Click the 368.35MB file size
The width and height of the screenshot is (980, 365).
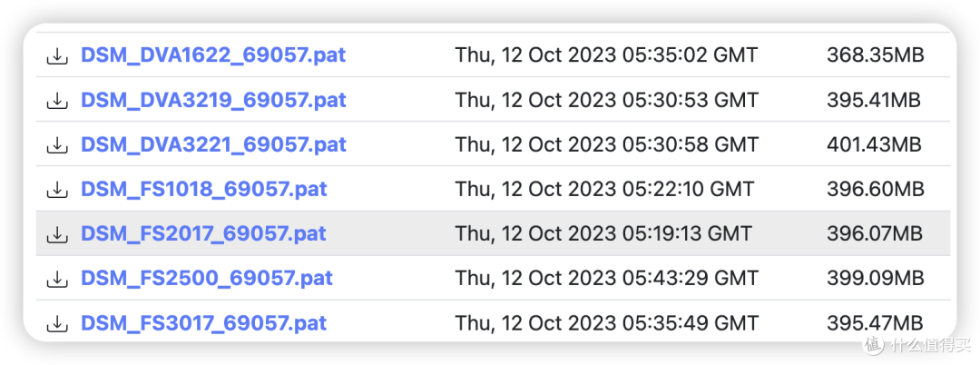875,55
